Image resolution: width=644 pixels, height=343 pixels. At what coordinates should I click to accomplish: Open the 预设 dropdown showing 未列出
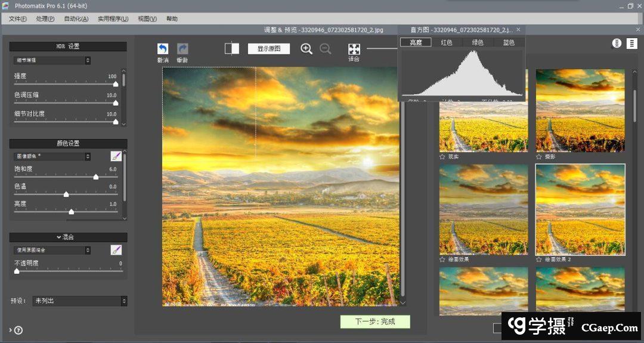click(80, 301)
